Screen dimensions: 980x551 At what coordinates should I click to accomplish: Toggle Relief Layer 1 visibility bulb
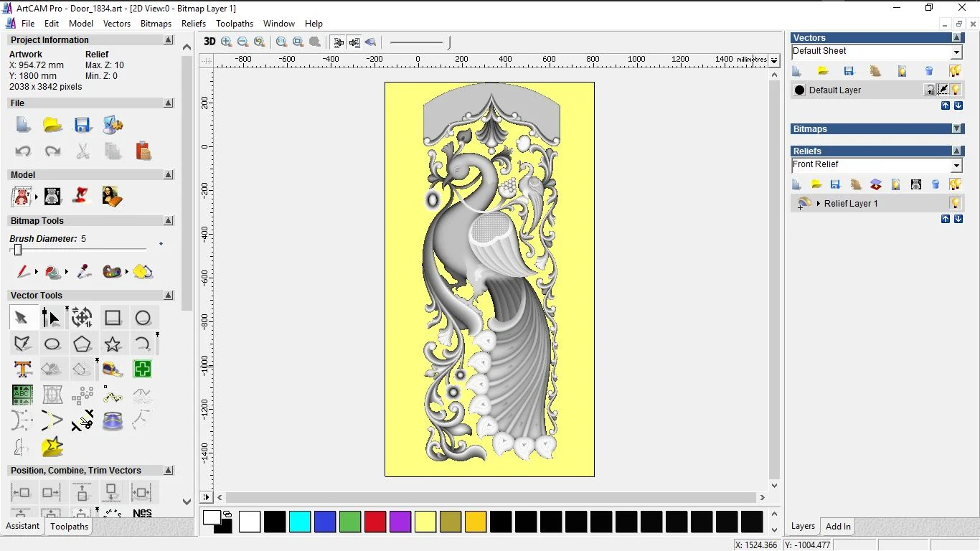click(x=955, y=203)
